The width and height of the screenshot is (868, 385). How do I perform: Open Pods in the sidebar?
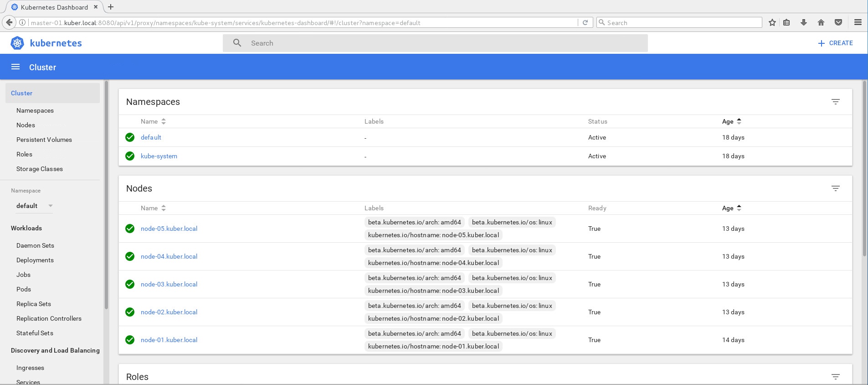pos(24,289)
